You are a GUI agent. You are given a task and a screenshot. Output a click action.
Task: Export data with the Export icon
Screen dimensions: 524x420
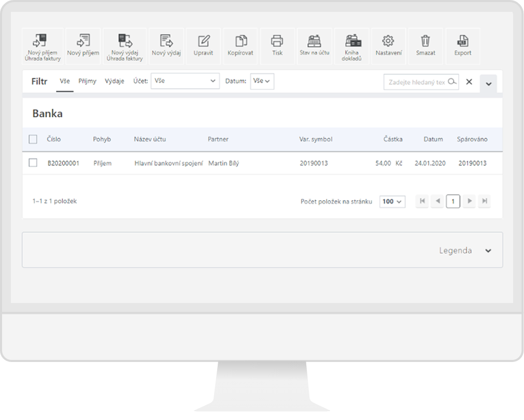[462, 40]
